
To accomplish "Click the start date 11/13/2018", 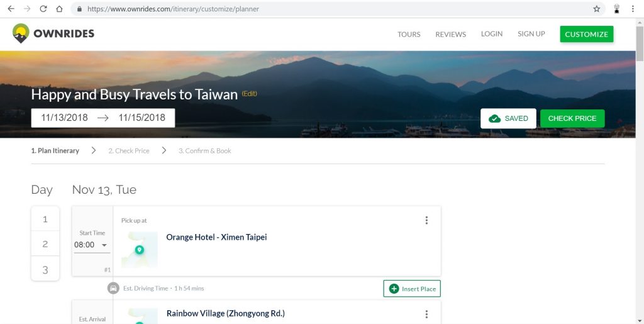I will [65, 118].
